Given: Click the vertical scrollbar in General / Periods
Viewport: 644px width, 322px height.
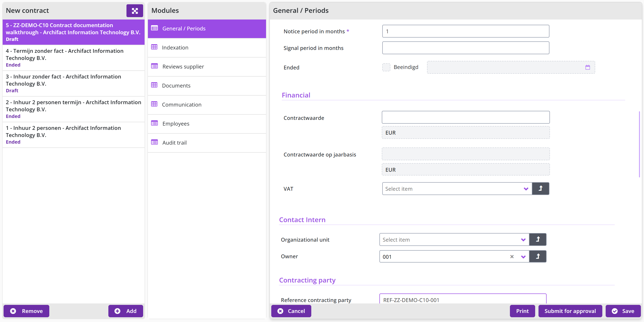Looking at the screenshot, I should click(x=639, y=144).
